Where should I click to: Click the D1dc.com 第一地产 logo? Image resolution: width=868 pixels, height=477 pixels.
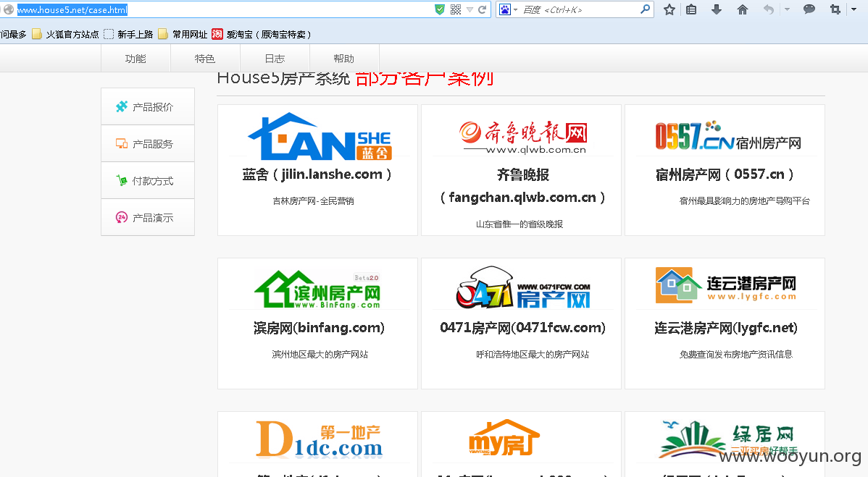click(318, 439)
